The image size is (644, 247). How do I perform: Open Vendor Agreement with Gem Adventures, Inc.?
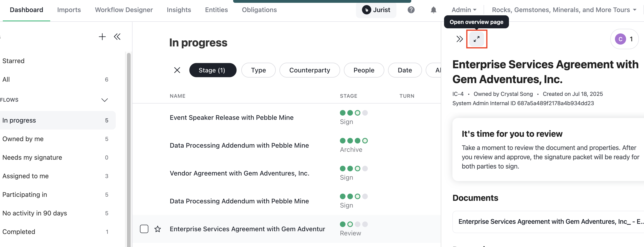click(x=239, y=173)
